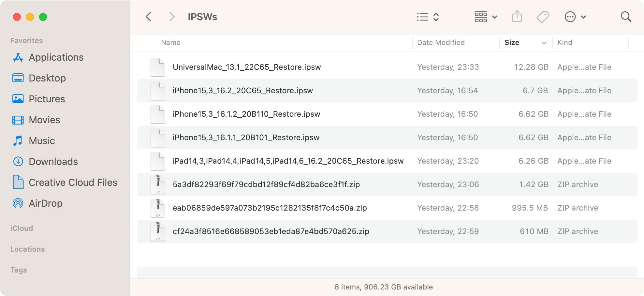This screenshot has height=296, width=644.
Task: Open AirDrop from the sidebar
Action: coord(46,203)
